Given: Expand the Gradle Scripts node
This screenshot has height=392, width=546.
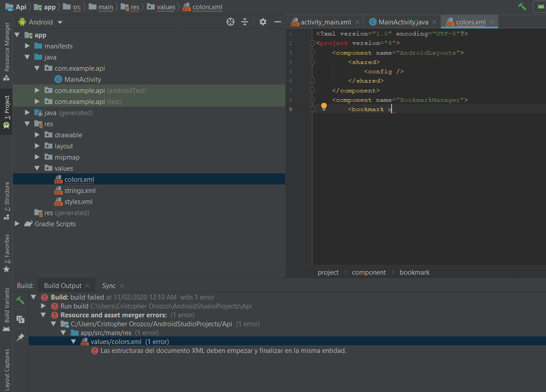Looking at the screenshot, I should click(x=17, y=224).
